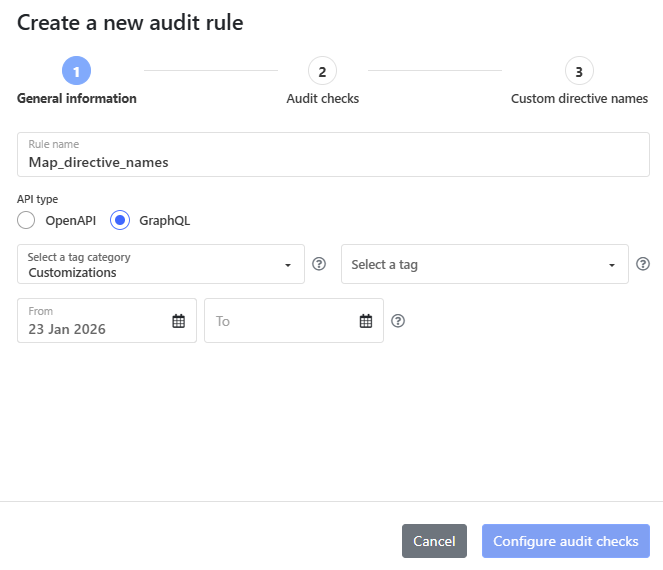The width and height of the screenshot is (663, 570).
Task: Click the General information step label
Action: [x=77, y=98]
